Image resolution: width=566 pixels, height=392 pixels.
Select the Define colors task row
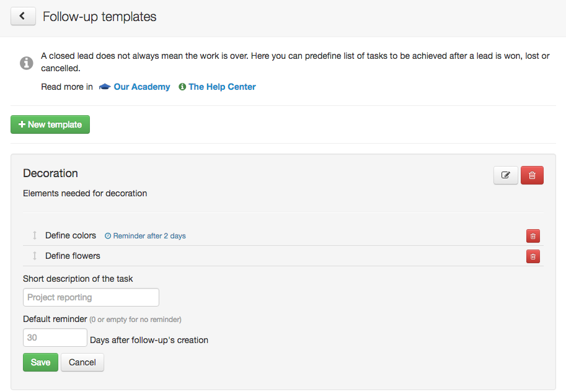click(283, 235)
